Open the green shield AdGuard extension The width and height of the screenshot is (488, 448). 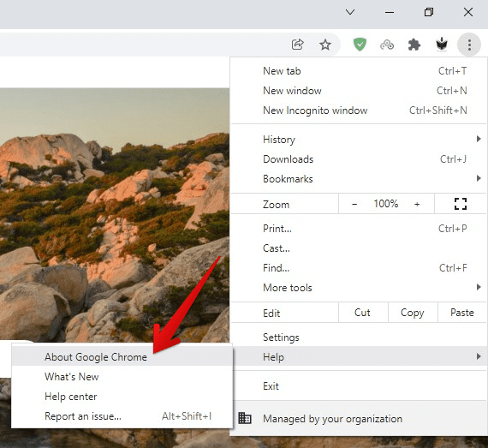tap(360, 45)
